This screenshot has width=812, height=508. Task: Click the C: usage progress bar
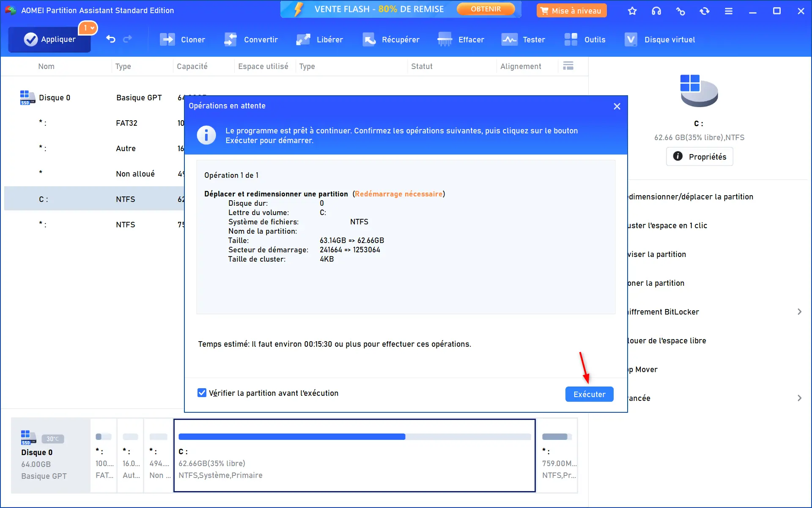[354, 437]
